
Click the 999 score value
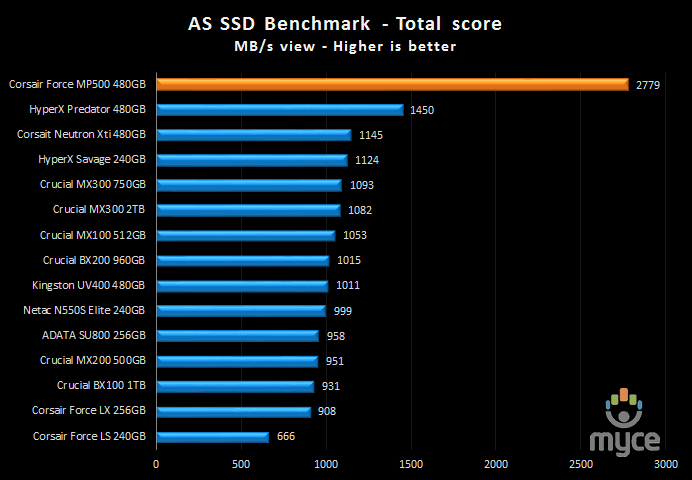342,311
